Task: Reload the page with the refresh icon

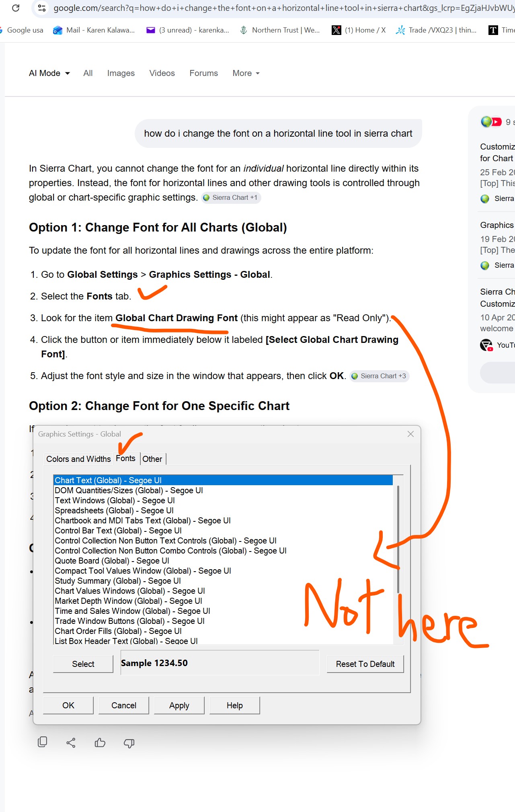Action: tap(16, 8)
